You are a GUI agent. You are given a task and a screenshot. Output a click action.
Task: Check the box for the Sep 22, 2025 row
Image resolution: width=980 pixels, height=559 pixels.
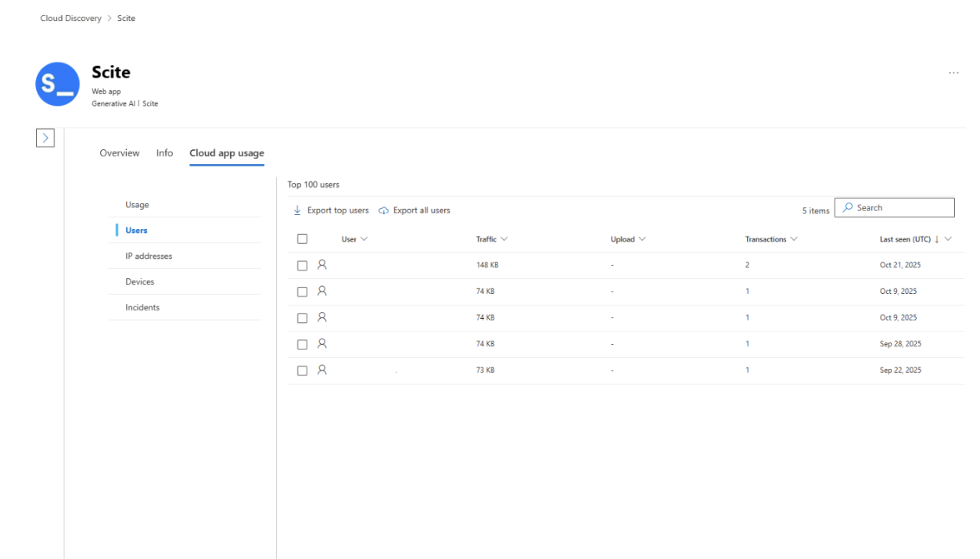coord(302,371)
